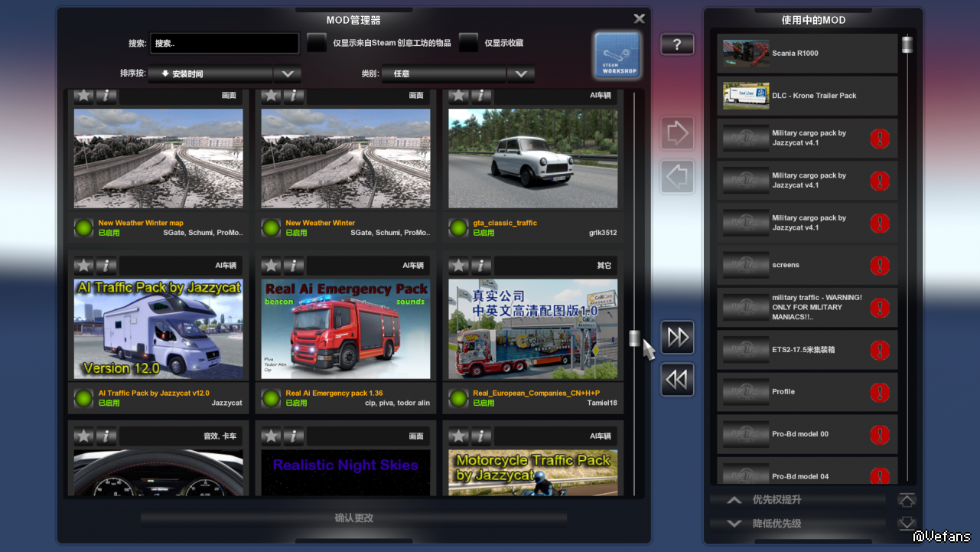Click the mod list vertical scrollbar handle
This screenshot has width=980, height=552.
click(634, 338)
